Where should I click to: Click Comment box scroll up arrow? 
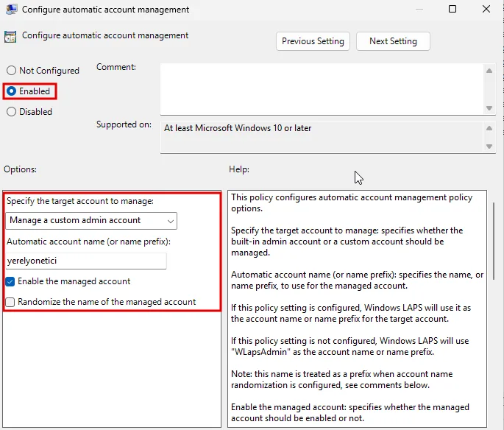coord(489,71)
